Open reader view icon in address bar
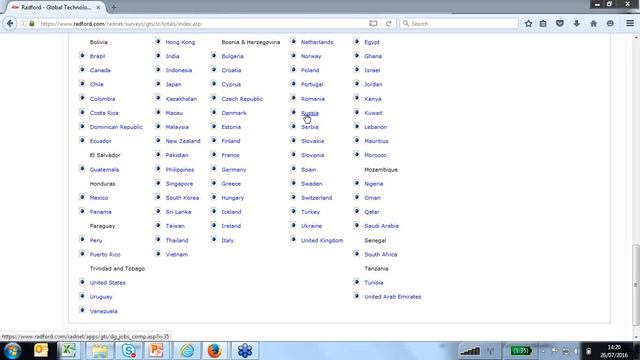Image resolution: width=640 pixels, height=360 pixels. pos(373,24)
